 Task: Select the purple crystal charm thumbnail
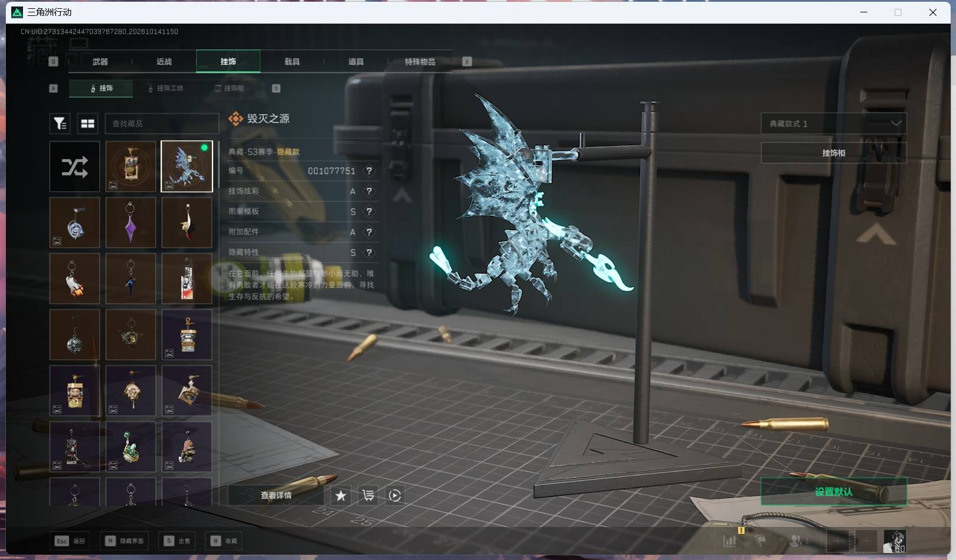click(130, 222)
